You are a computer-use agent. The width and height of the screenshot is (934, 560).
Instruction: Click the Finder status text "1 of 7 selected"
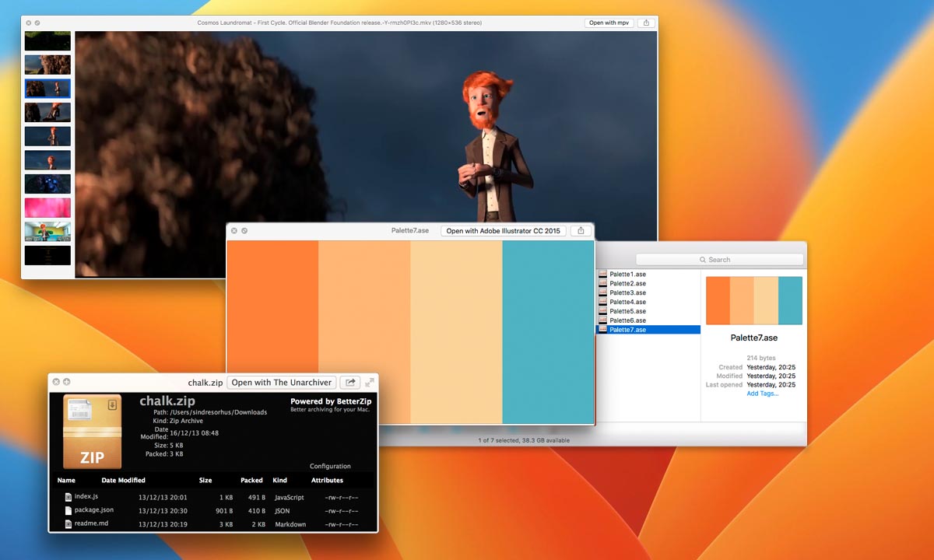pos(500,440)
